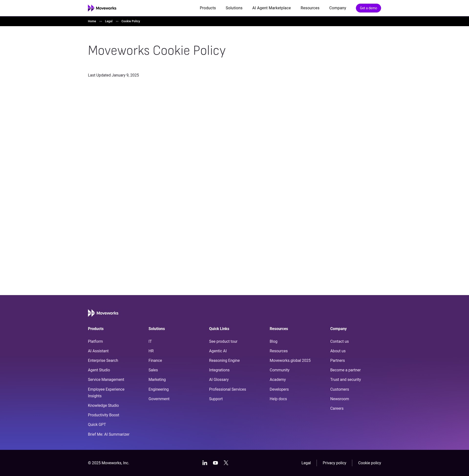Open Cookie policy bottom link
The width and height of the screenshot is (469, 476).
[x=369, y=463]
